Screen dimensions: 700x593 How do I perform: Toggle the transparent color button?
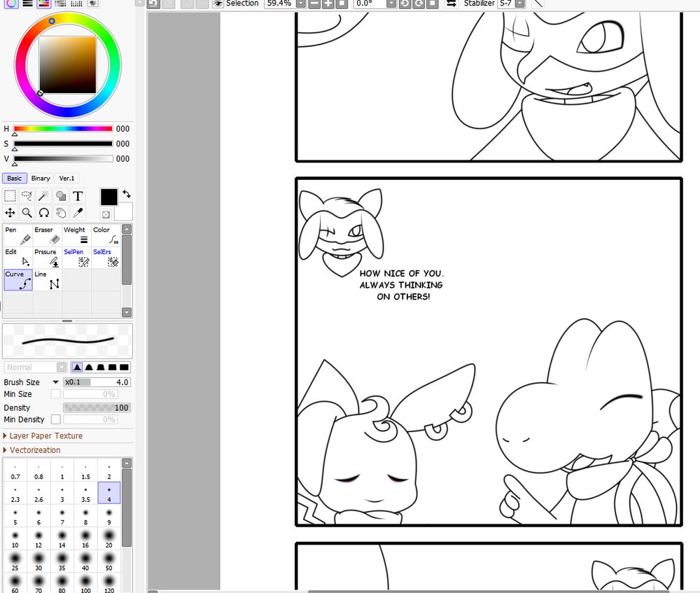coord(106,215)
